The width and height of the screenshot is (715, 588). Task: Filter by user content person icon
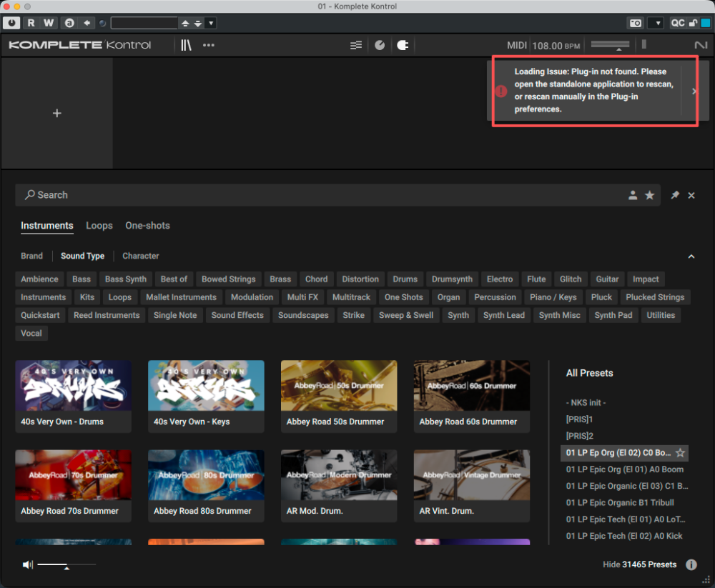pos(633,195)
